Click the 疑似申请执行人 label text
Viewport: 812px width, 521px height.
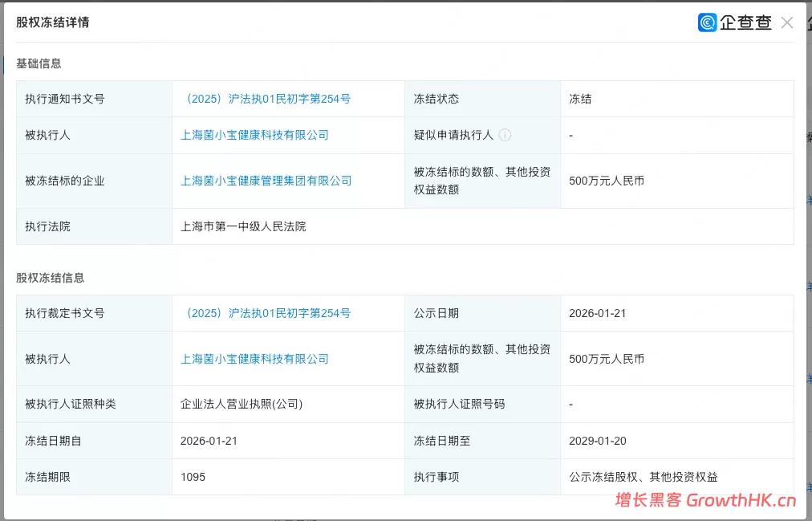click(x=453, y=135)
